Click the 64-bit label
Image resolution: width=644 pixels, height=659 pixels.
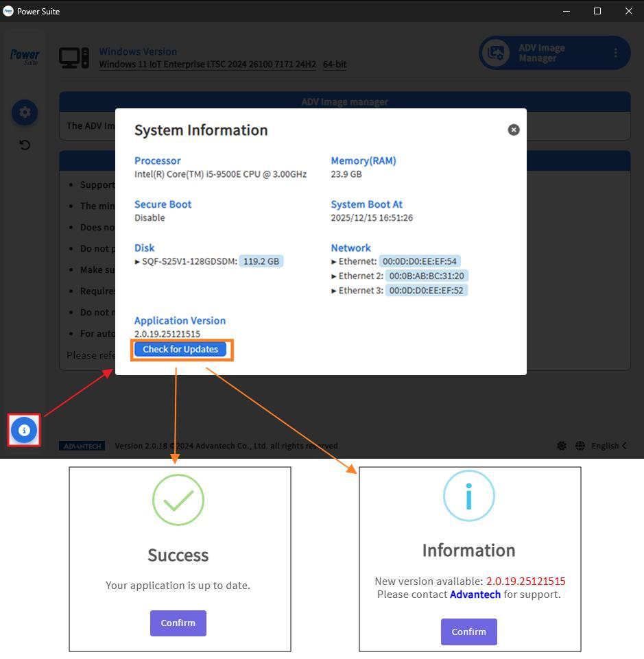click(x=335, y=64)
